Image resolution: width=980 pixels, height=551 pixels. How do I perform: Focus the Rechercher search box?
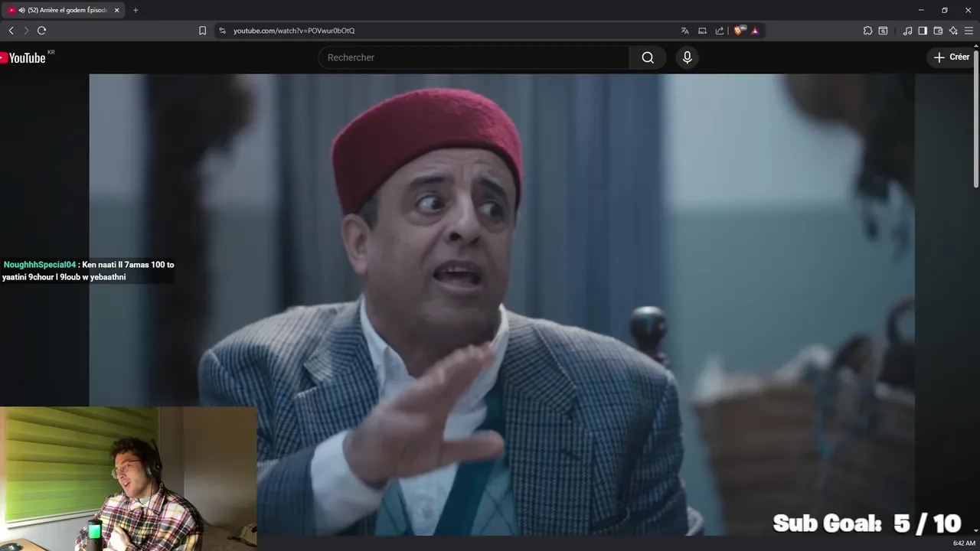click(474, 57)
